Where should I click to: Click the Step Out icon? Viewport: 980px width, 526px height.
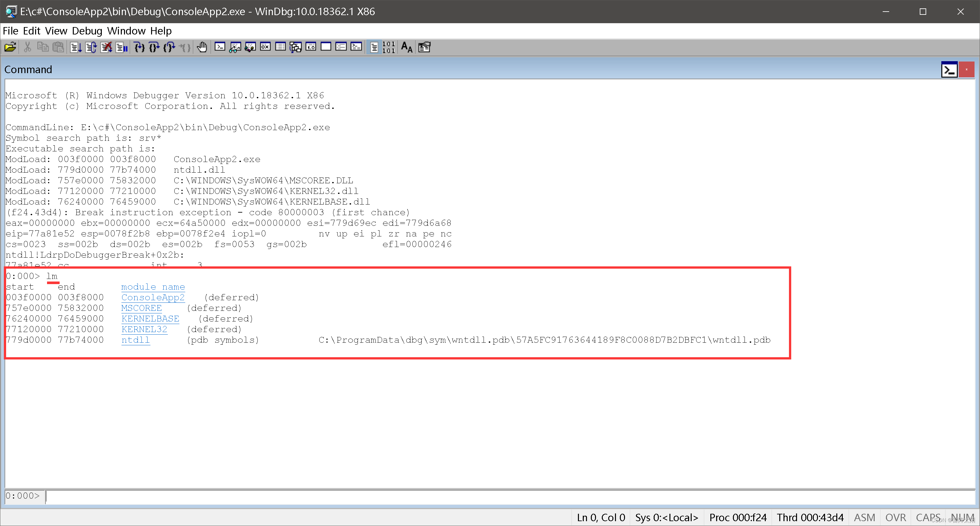[170, 47]
